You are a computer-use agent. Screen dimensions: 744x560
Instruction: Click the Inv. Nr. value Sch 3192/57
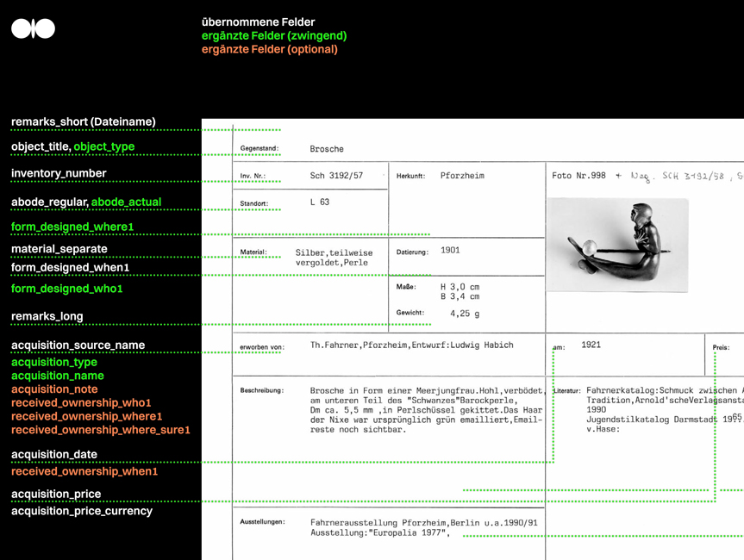pyautogui.click(x=336, y=176)
